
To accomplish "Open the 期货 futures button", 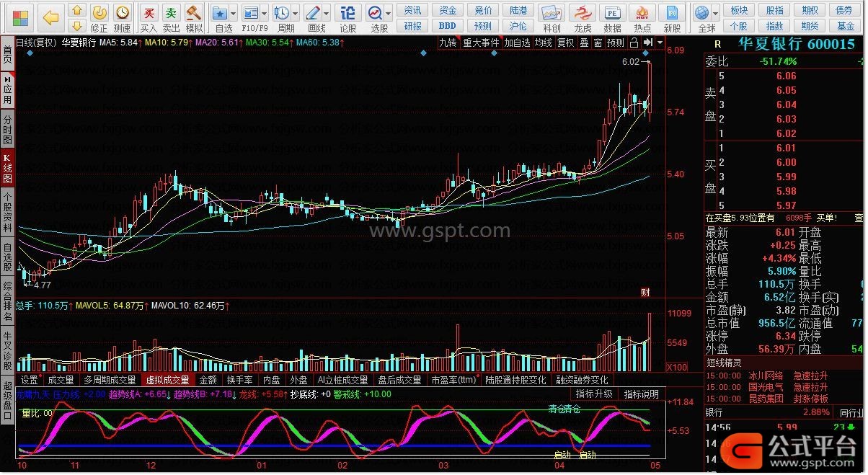I will pyautogui.click(x=810, y=26).
